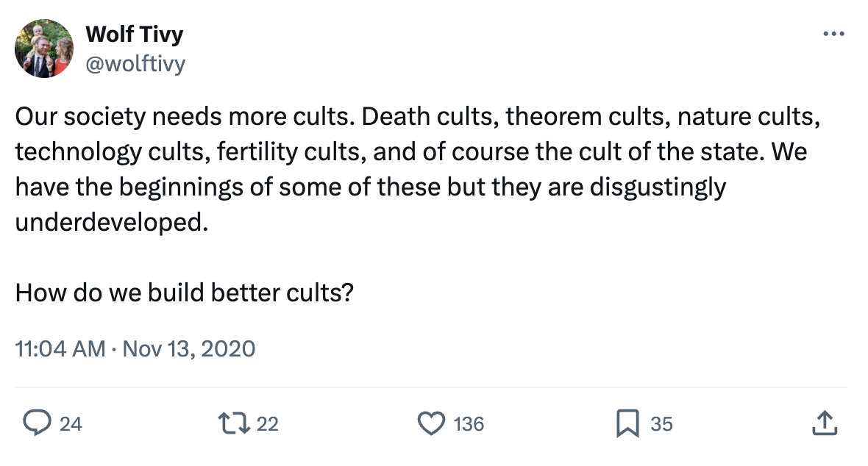Open the three-dot more options menu
Viewport: 868px width, 466px height.
coord(833,34)
